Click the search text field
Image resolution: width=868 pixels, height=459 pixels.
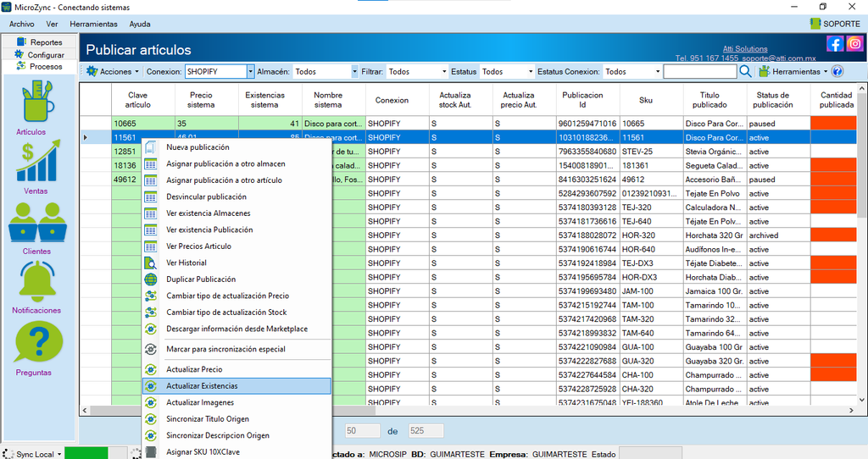(699, 71)
